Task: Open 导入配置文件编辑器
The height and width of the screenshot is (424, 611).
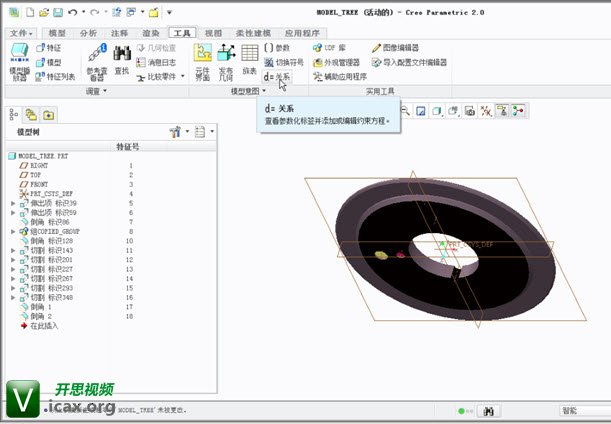Action: click(x=409, y=62)
